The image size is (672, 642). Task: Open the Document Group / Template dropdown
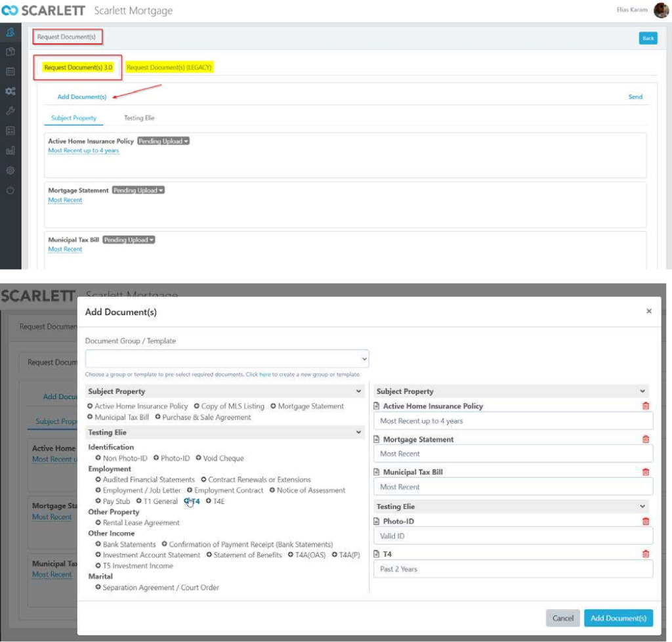pos(227,359)
